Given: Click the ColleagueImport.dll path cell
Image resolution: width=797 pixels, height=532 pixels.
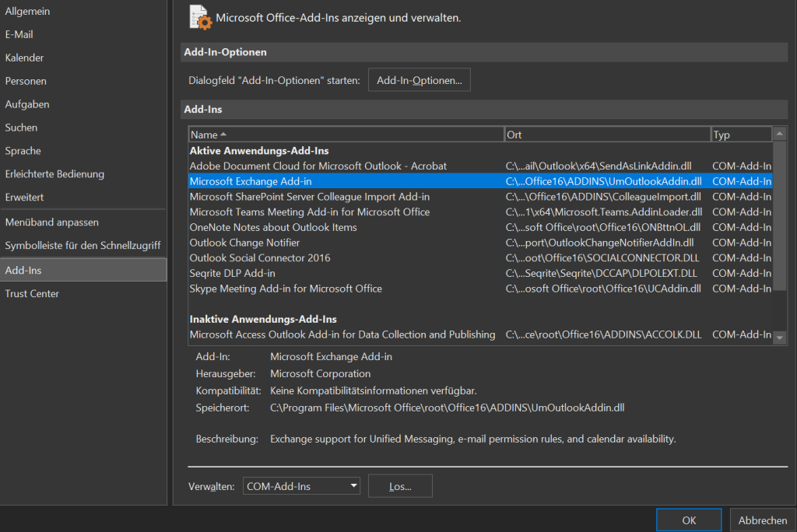Looking at the screenshot, I should pyautogui.click(x=603, y=197).
